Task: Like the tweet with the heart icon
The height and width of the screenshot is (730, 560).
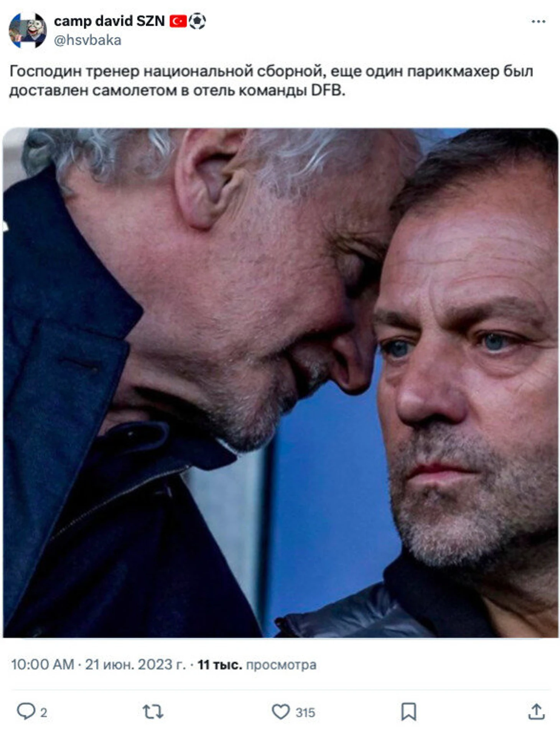Action: (x=281, y=712)
